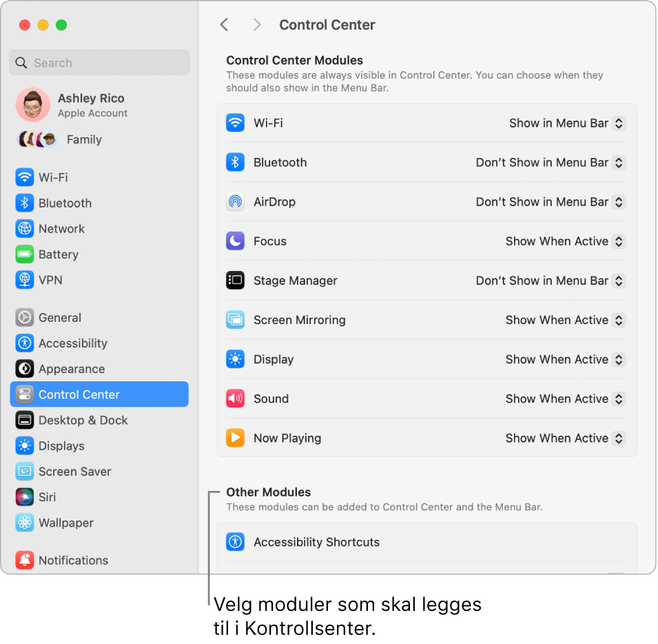Click the Stage Manager row label
658x644 pixels.
(295, 281)
